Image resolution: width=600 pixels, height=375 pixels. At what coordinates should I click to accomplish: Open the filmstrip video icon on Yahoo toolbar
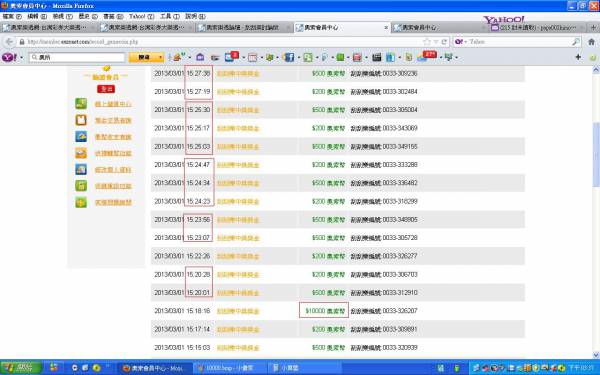coord(377,57)
